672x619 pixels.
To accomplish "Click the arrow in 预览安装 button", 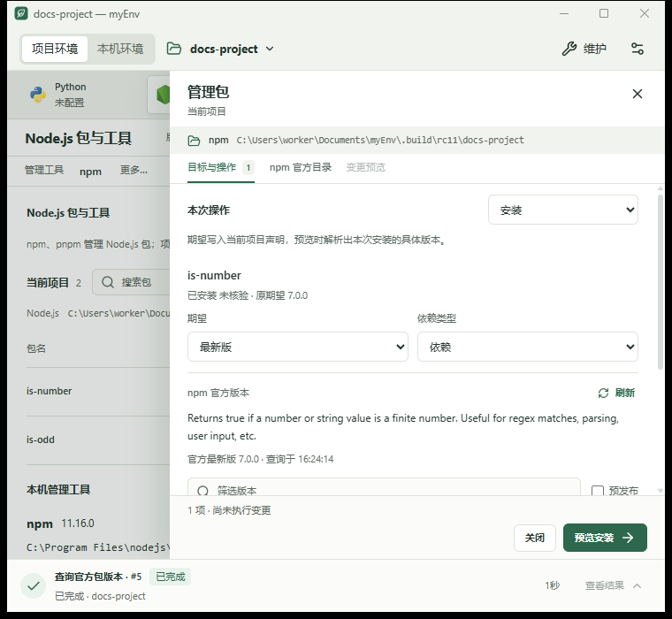I will [629, 538].
